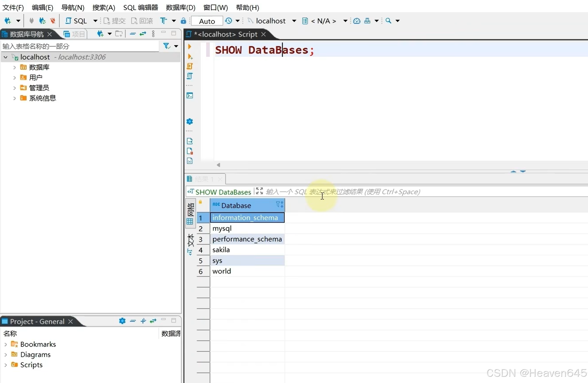588x383 pixels.
Task: Open the SQL console terminal icon
Action: (190, 96)
